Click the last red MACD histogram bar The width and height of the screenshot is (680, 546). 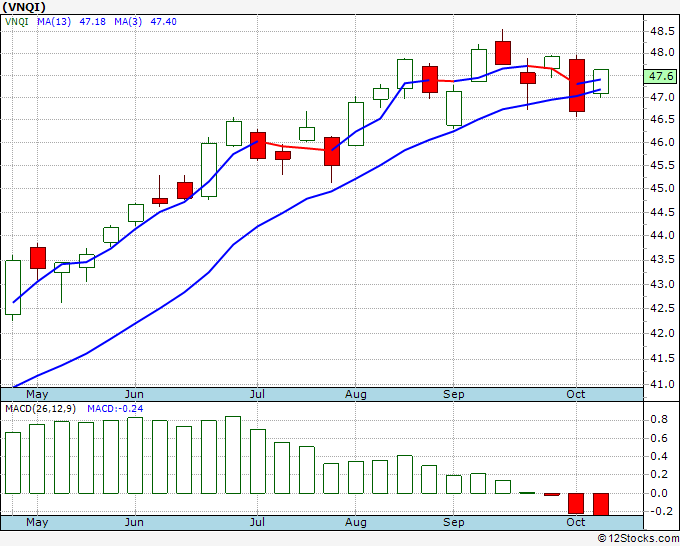coord(601,504)
